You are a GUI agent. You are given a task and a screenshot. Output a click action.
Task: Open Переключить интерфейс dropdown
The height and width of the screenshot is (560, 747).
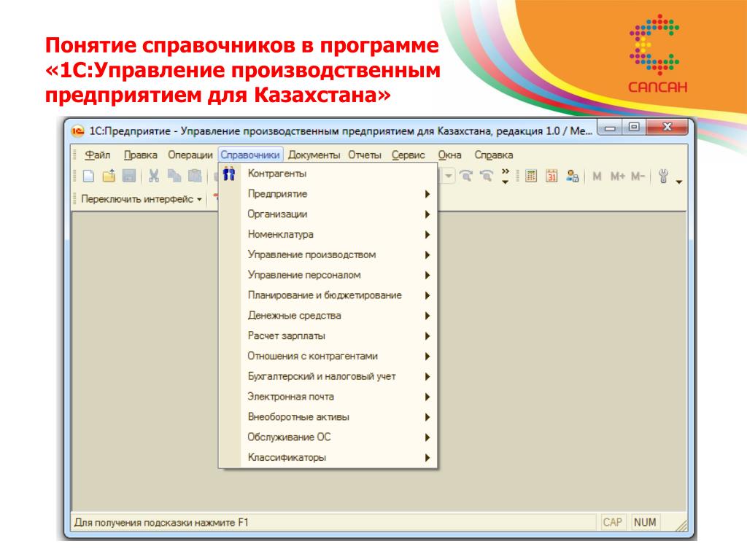(142, 199)
